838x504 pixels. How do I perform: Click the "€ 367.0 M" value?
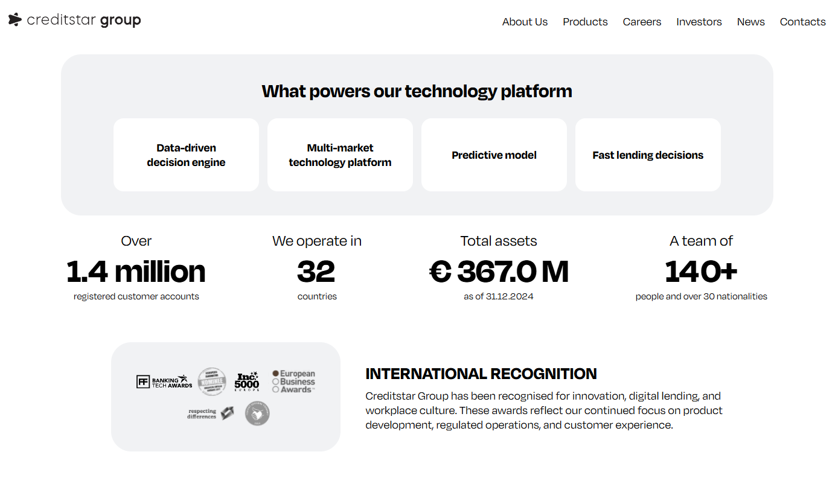[x=499, y=271]
